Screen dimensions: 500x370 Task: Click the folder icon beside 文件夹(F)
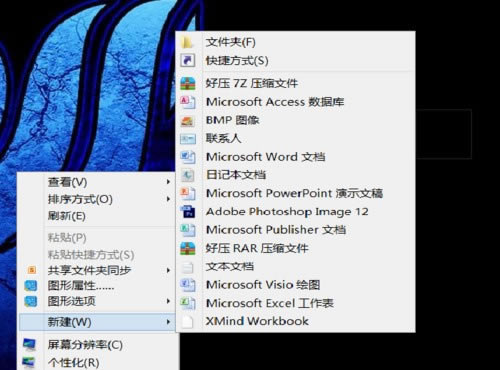[187, 42]
